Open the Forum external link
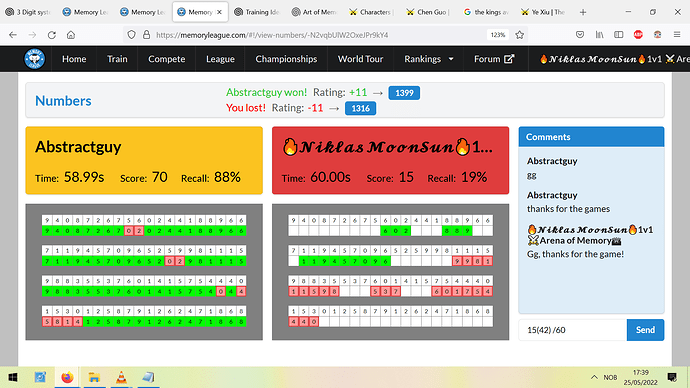This screenshot has height=388, width=690. tap(494, 59)
